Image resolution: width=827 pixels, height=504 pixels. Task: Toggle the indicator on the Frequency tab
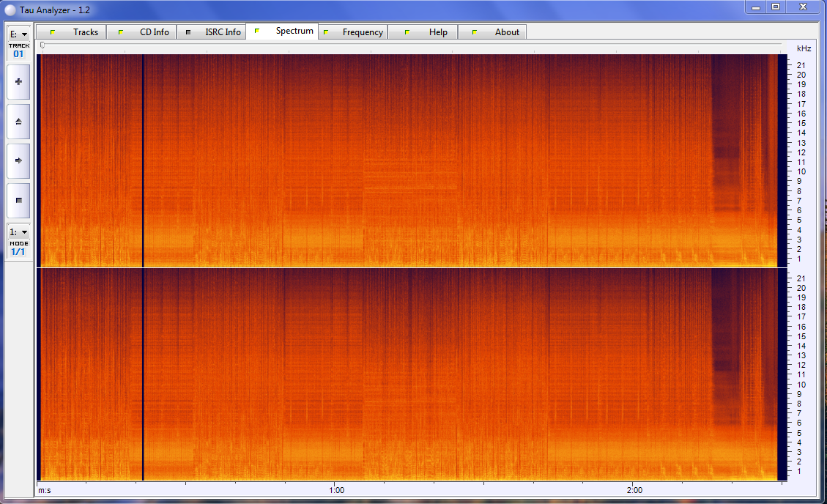point(327,31)
